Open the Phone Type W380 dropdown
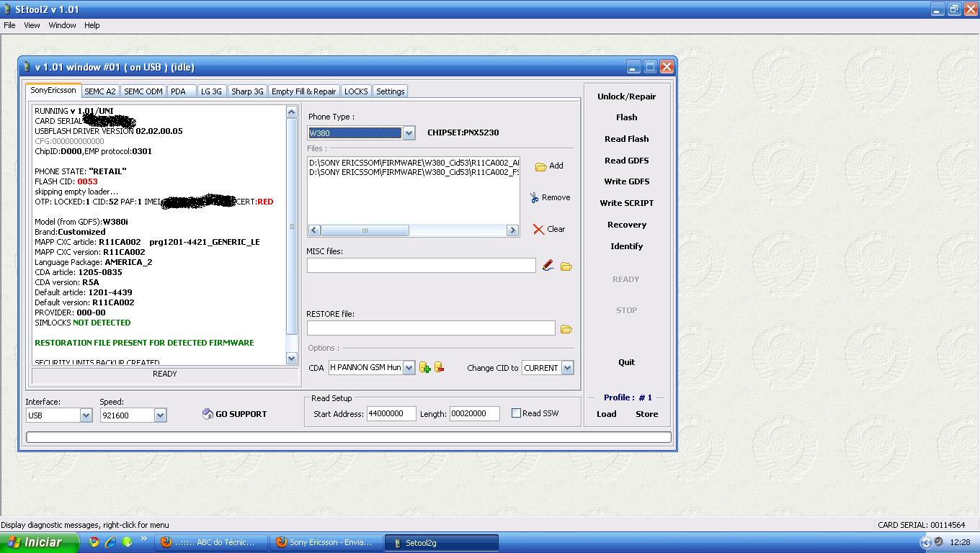980x553 pixels. click(409, 133)
